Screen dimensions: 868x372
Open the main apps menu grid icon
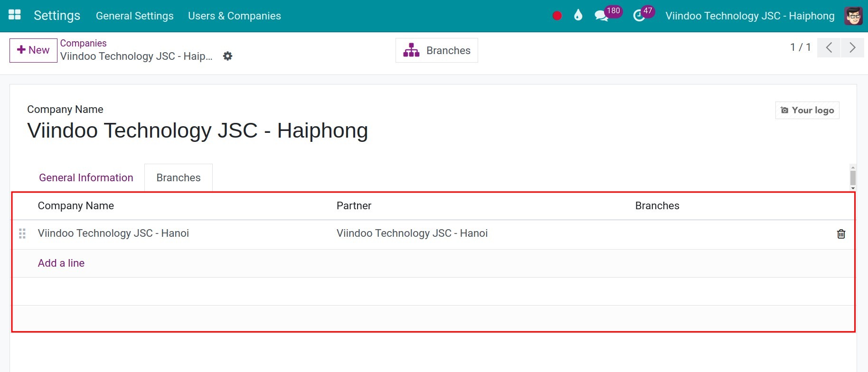[15, 15]
